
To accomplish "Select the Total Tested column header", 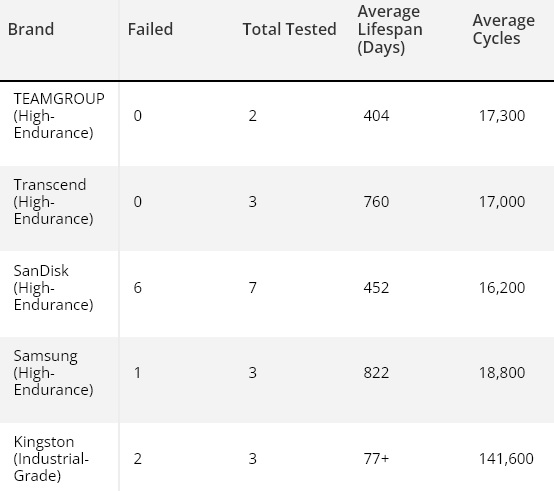I will click(289, 29).
